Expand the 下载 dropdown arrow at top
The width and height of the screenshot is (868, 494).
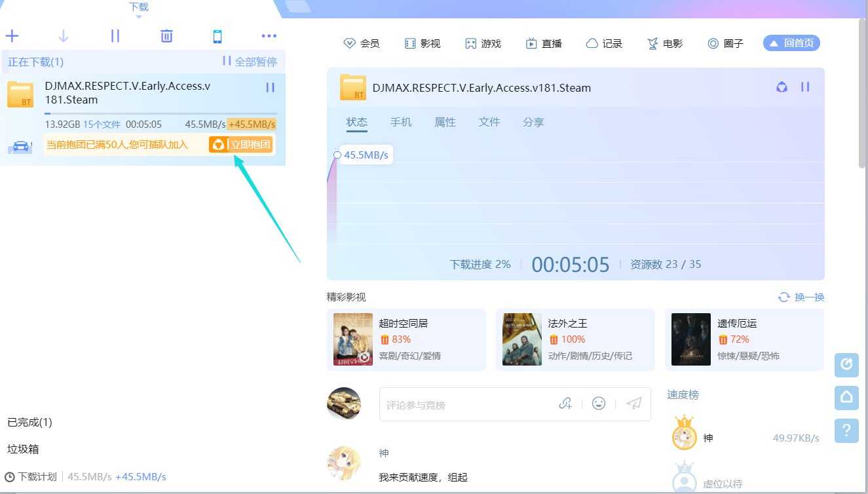[x=138, y=15]
